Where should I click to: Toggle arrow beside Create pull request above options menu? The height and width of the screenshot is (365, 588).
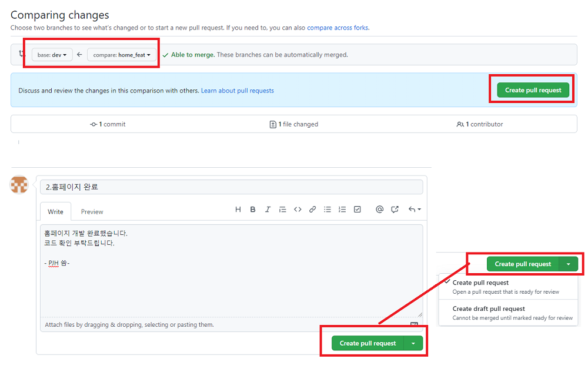(569, 264)
